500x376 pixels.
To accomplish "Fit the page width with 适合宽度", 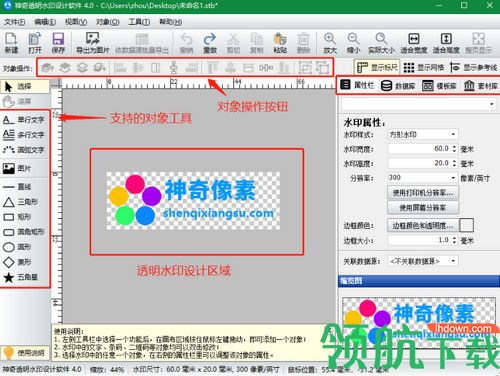I will click(x=413, y=43).
